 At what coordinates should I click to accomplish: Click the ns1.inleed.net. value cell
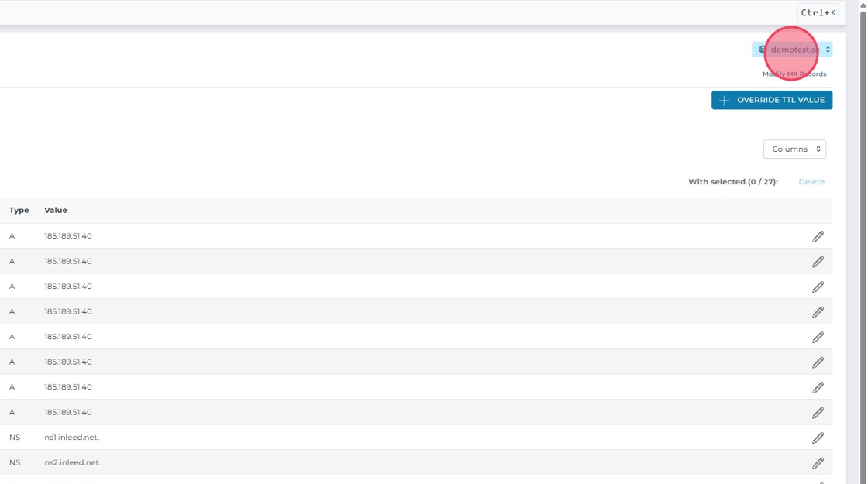[x=72, y=438]
